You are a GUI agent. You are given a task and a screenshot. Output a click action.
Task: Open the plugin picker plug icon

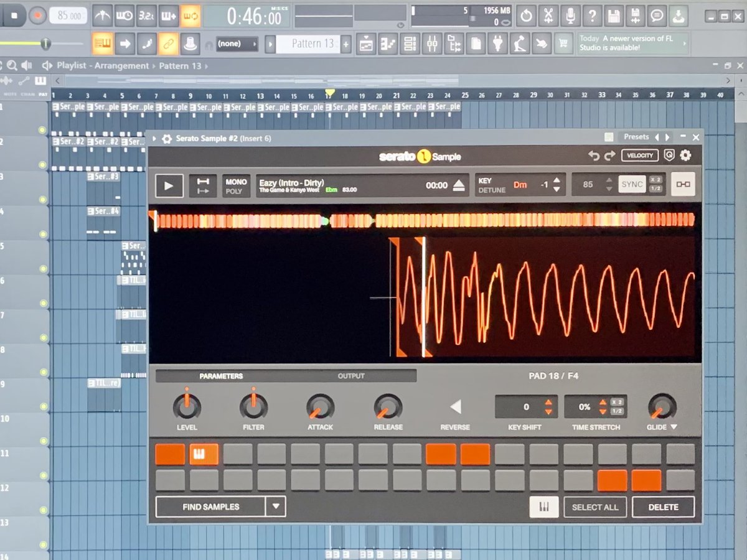click(497, 44)
